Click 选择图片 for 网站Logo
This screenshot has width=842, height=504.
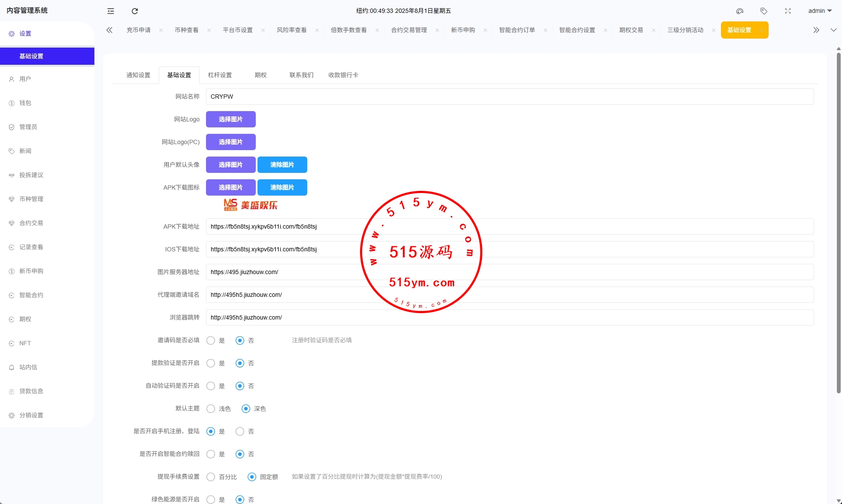[x=230, y=119]
